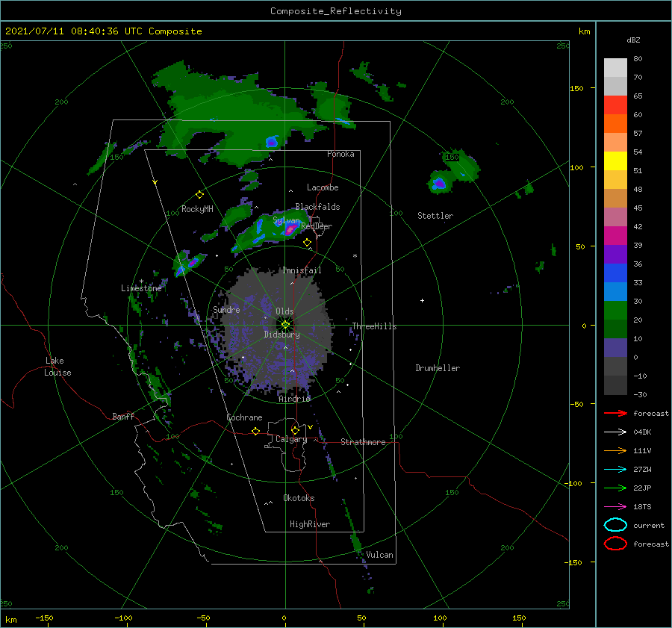Click the Ponoka city label
The width and height of the screenshot is (672, 628).
pyautogui.click(x=340, y=154)
